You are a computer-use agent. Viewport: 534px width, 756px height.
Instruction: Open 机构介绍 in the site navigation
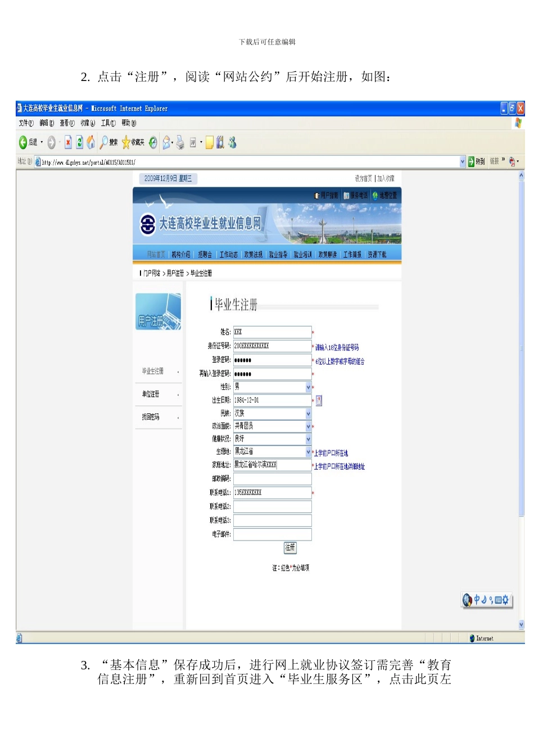coord(181,254)
